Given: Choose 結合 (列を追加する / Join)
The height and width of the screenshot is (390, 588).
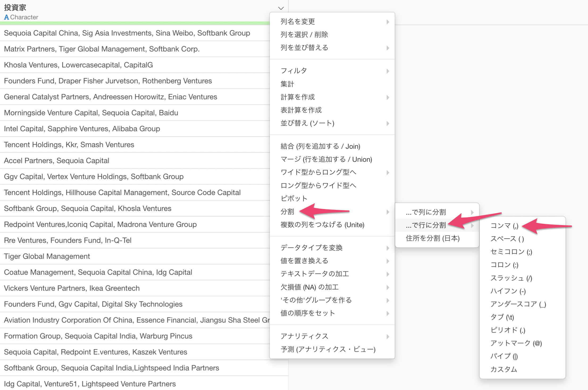Looking at the screenshot, I should tap(332, 146).
